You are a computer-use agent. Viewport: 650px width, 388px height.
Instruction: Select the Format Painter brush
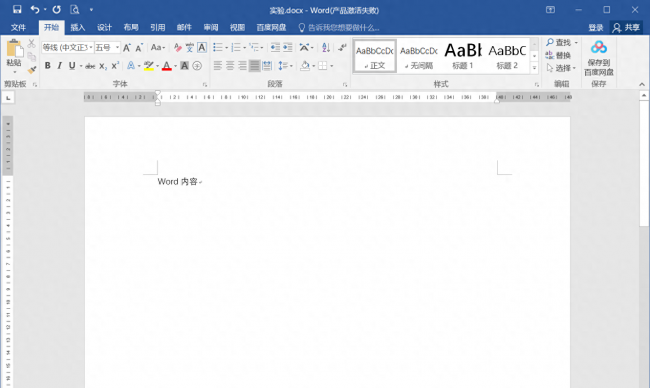point(32,70)
